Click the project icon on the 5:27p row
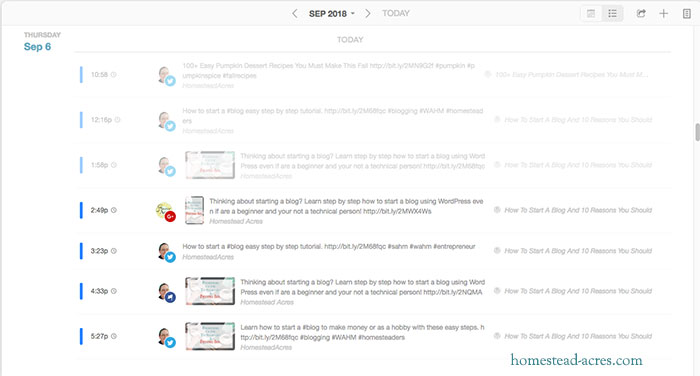This screenshot has height=376, width=700. point(497,336)
